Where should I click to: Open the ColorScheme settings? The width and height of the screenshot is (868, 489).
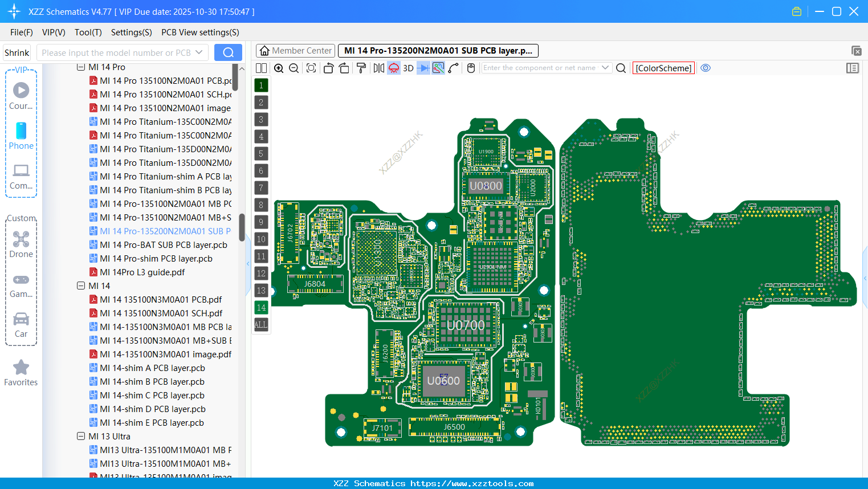pyautogui.click(x=663, y=68)
